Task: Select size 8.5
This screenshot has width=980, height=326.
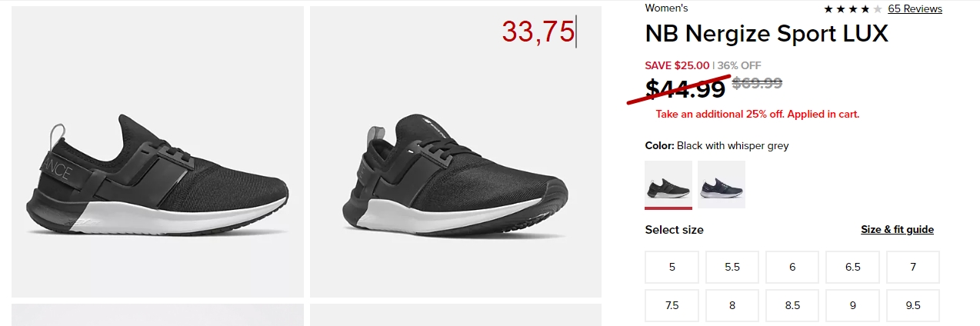Action: [x=792, y=305]
